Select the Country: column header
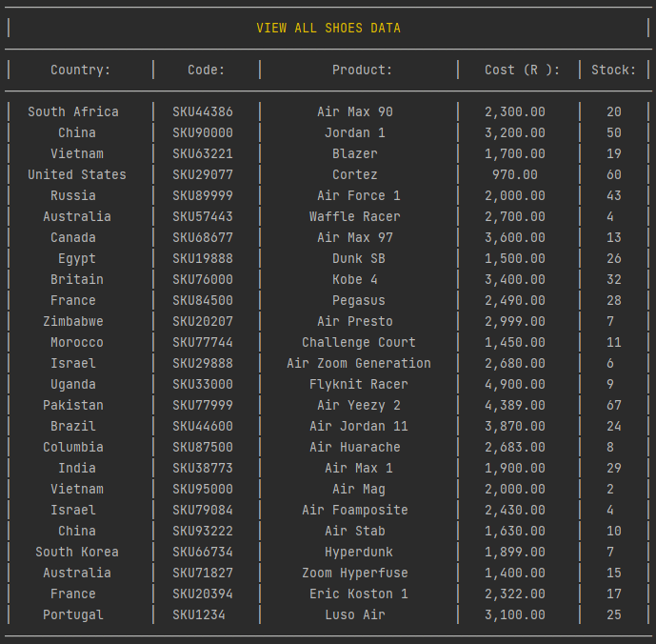This screenshot has width=656, height=644. (81, 70)
